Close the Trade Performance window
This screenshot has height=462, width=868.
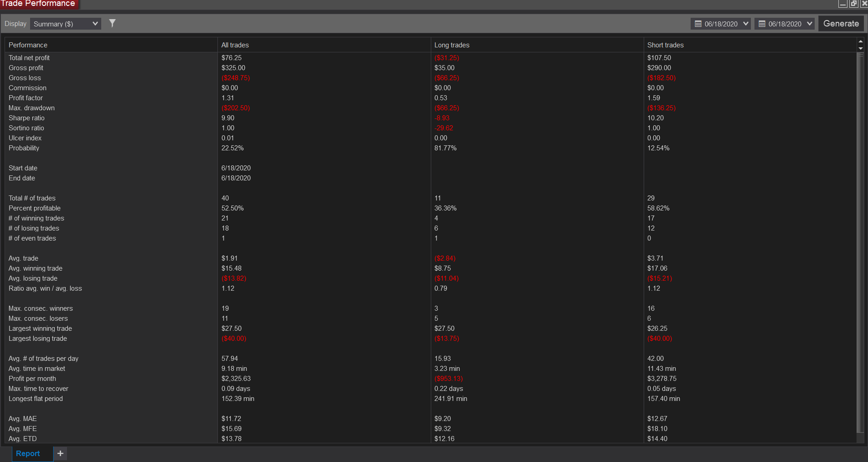coord(864,4)
